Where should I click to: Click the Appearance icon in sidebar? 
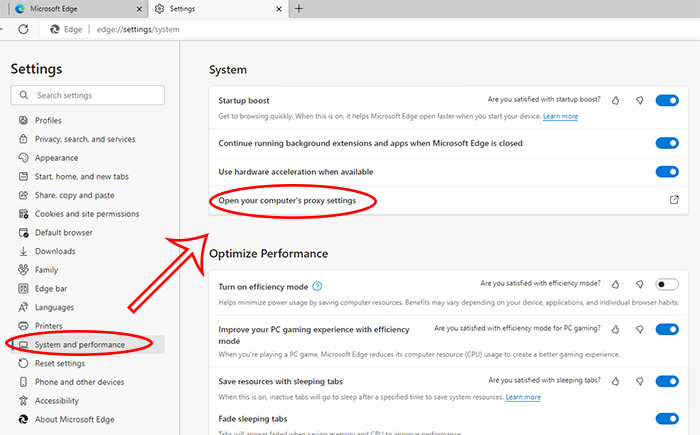(23, 158)
